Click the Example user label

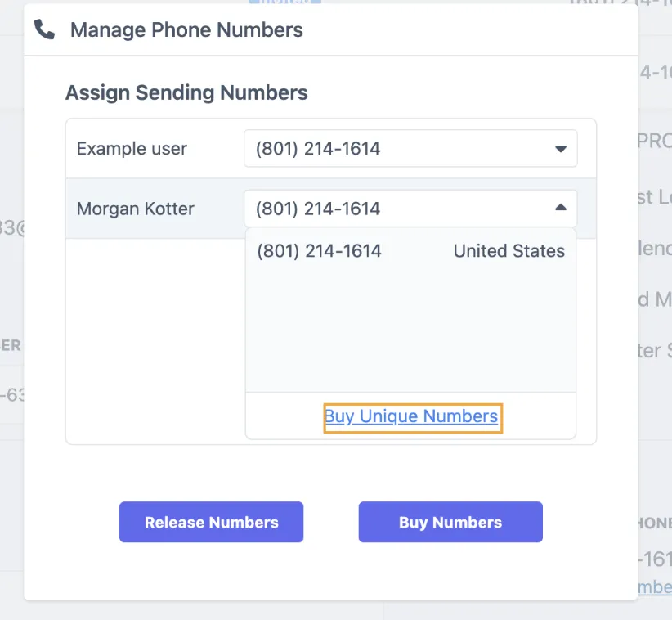[x=131, y=149]
